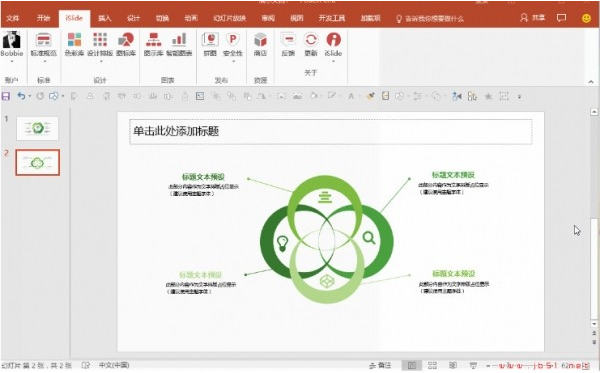Switch to the 开始 home tab
The image size is (602, 373).
tap(43, 18)
